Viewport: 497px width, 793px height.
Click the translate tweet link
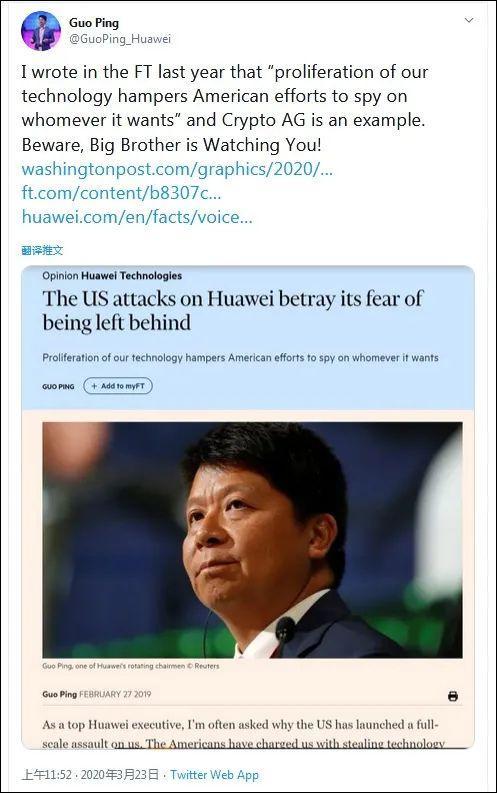pyautogui.click(x=42, y=250)
